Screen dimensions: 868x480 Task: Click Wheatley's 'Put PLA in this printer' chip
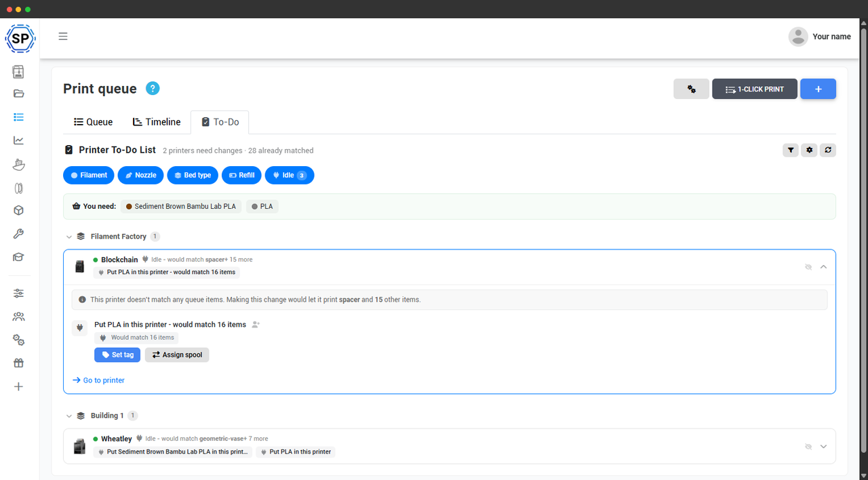point(296,452)
